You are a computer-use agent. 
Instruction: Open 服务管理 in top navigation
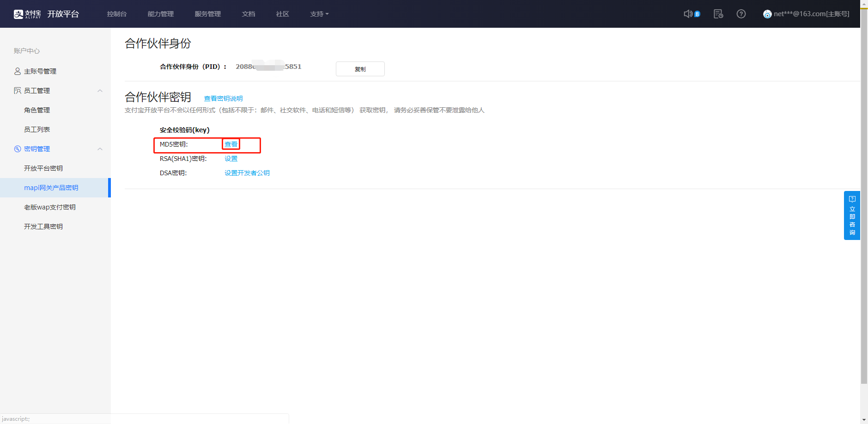click(208, 14)
